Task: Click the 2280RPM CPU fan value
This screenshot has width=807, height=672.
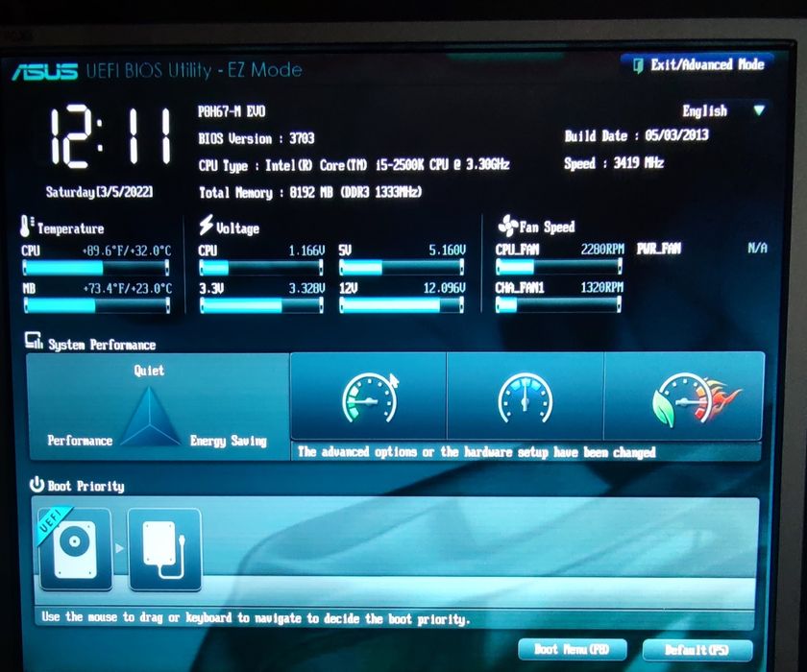Action: point(602,250)
